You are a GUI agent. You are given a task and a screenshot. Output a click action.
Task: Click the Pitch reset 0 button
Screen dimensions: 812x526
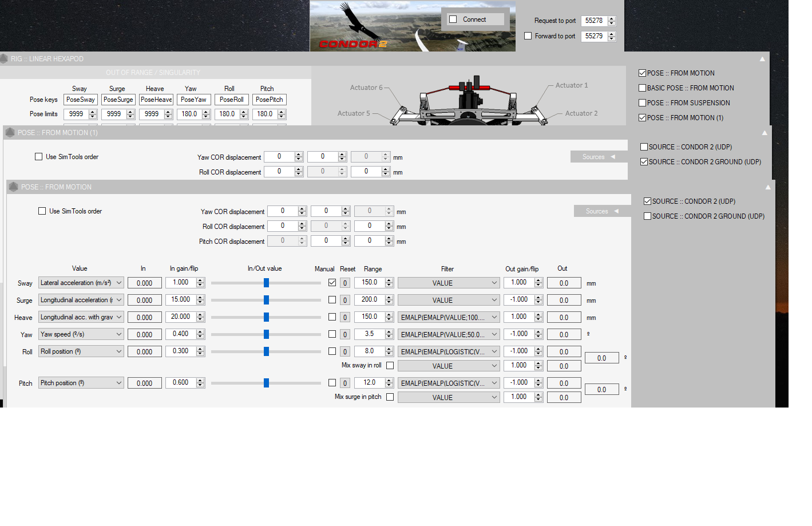[345, 383]
